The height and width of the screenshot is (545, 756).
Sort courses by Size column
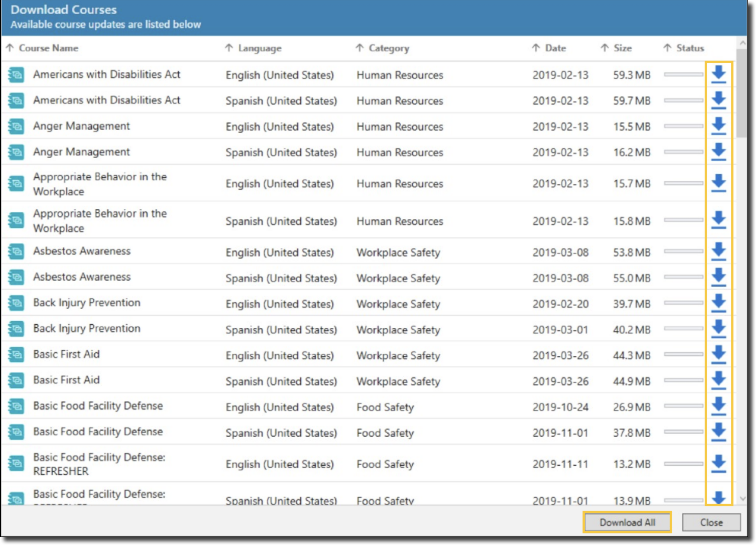click(x=622, y=48)
